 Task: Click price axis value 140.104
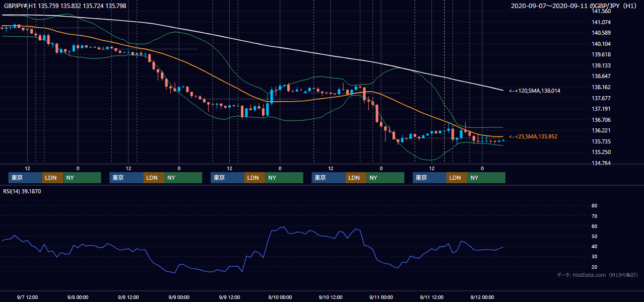point(601,44)
